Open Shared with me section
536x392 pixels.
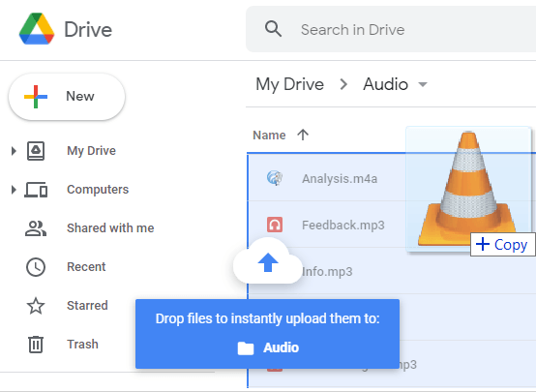point(110,228)
